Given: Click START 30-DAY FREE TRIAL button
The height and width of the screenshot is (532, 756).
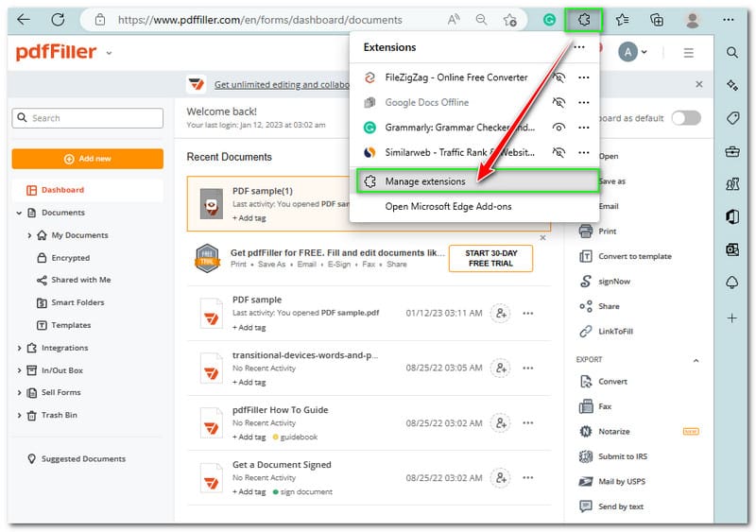Looking at the screenshot, I should (490, 259).
